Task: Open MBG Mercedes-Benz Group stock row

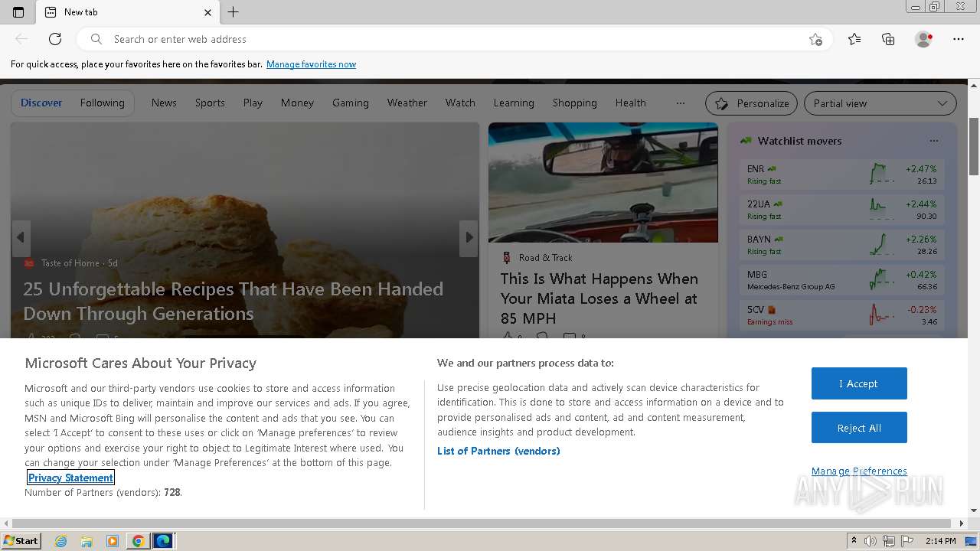Action: tap(842, 280)
